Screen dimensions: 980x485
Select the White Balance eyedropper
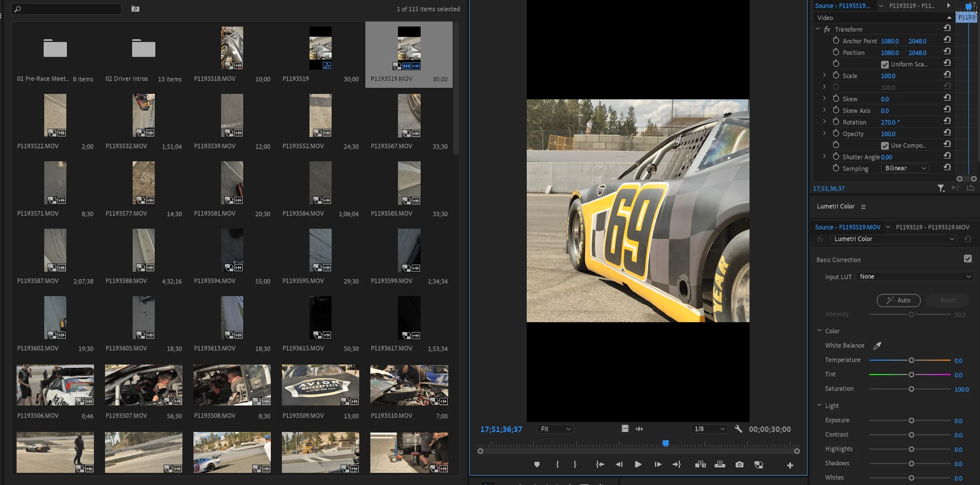point(877,346)
